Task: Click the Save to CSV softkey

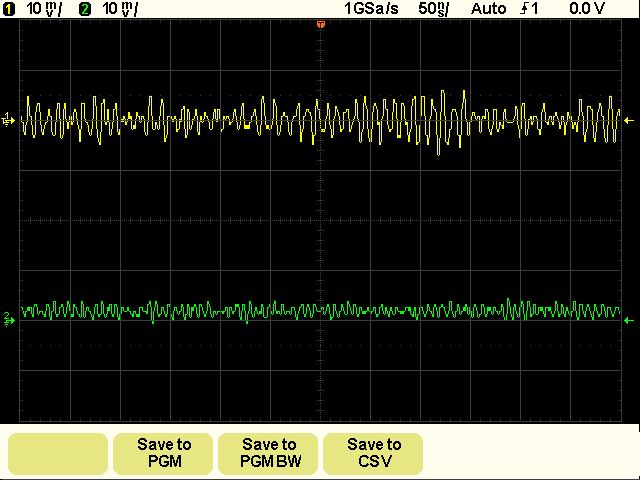Action: click(x=373, y=453)
